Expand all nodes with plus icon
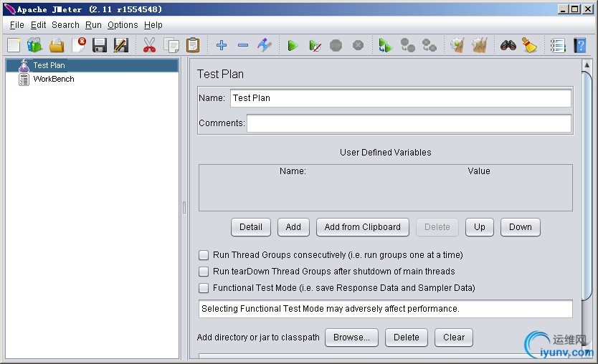 (x=221, y=45)
